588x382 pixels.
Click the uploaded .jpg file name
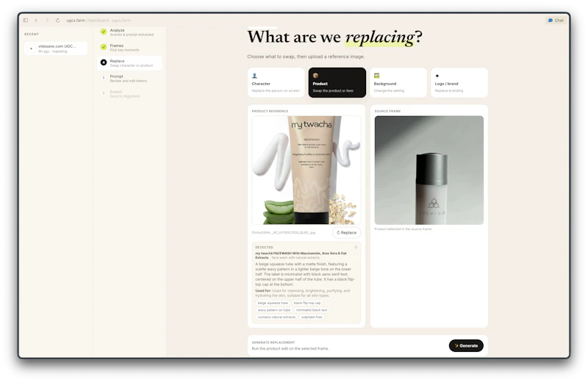click(284, 232)
